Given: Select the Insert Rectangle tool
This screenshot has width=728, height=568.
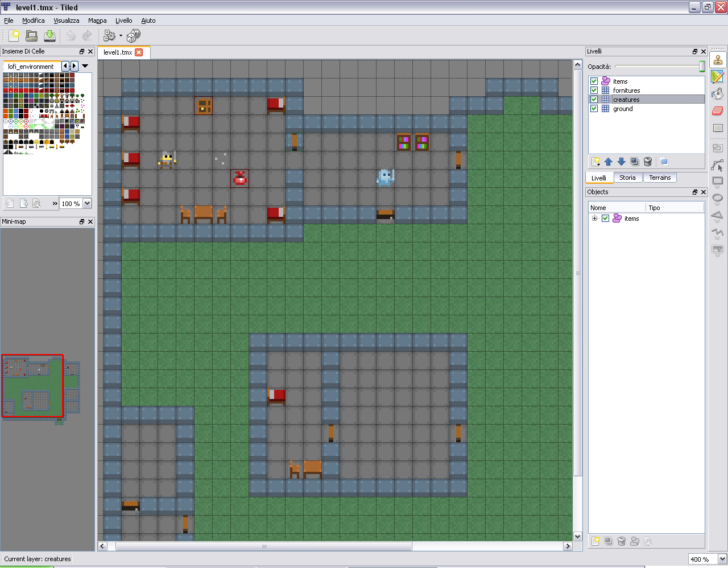Looking at the screenshot, I should coord(718,182).
